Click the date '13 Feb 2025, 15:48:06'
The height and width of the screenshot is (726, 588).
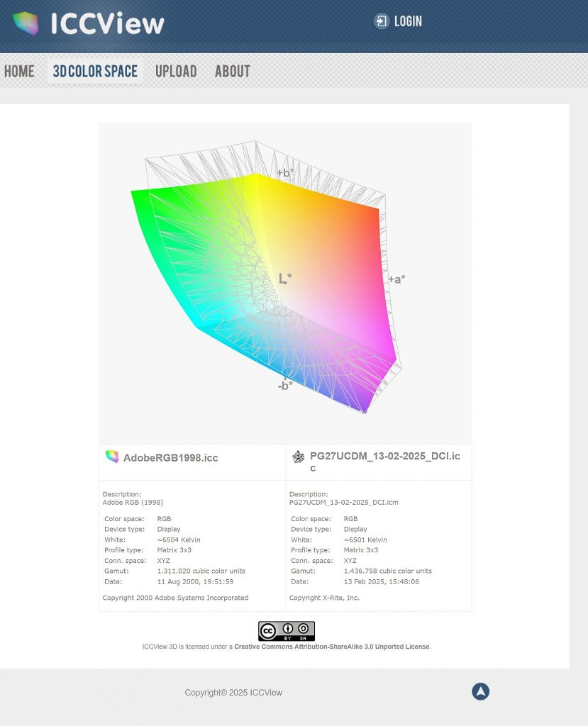(382, 581)
